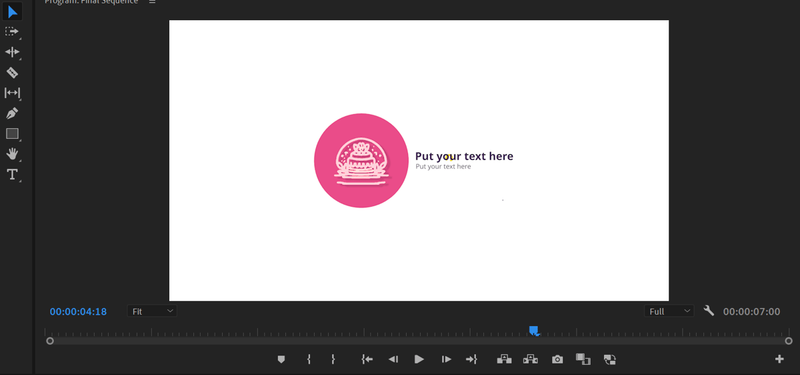The width and height of the screenshot is (800, 375).
Task: Click the Lift button
Action: tap(504, 359)
